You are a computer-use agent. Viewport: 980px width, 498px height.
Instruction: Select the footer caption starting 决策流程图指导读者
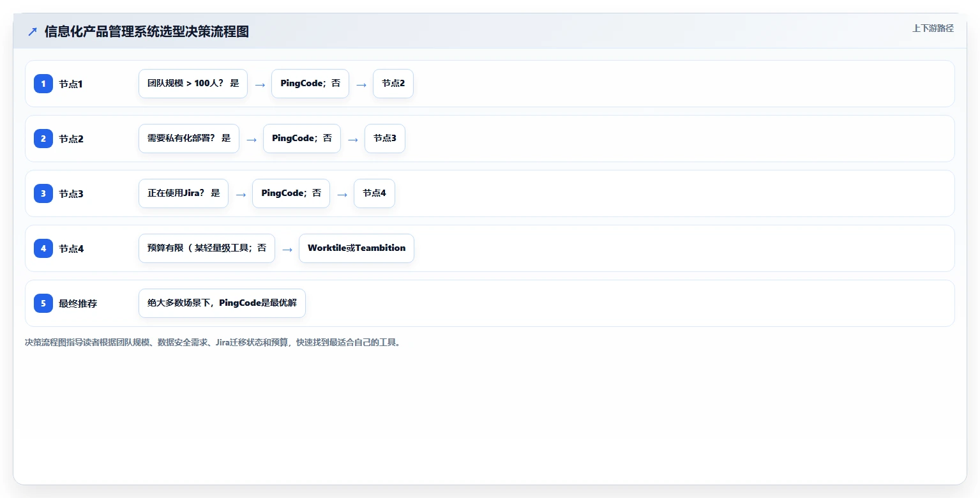[213, 343]
